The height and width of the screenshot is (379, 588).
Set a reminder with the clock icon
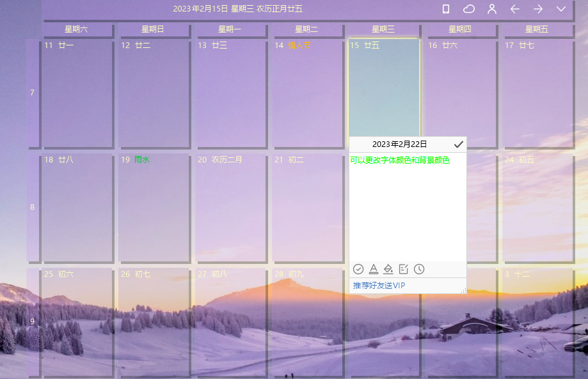[420, 269]
